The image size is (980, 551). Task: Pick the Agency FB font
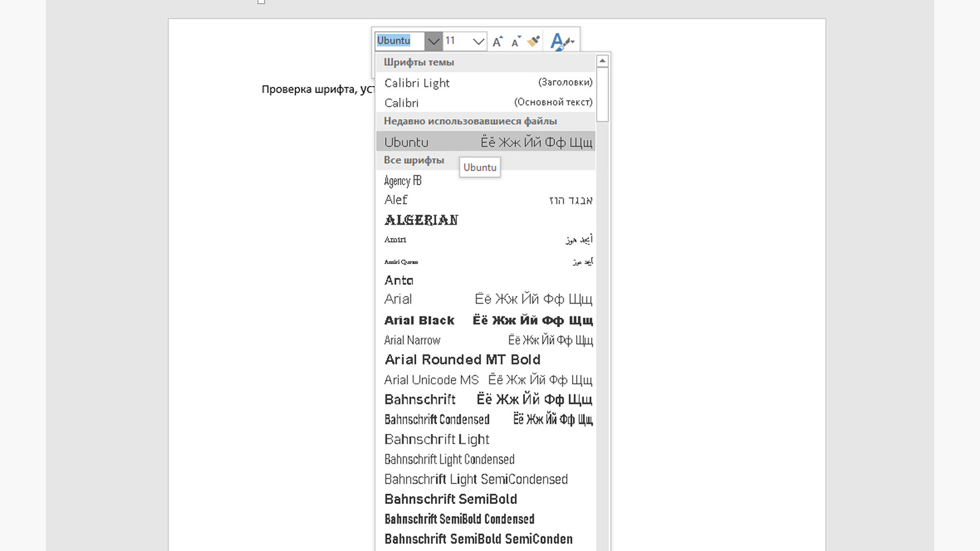pyautogui.click(x=402, y=181)
